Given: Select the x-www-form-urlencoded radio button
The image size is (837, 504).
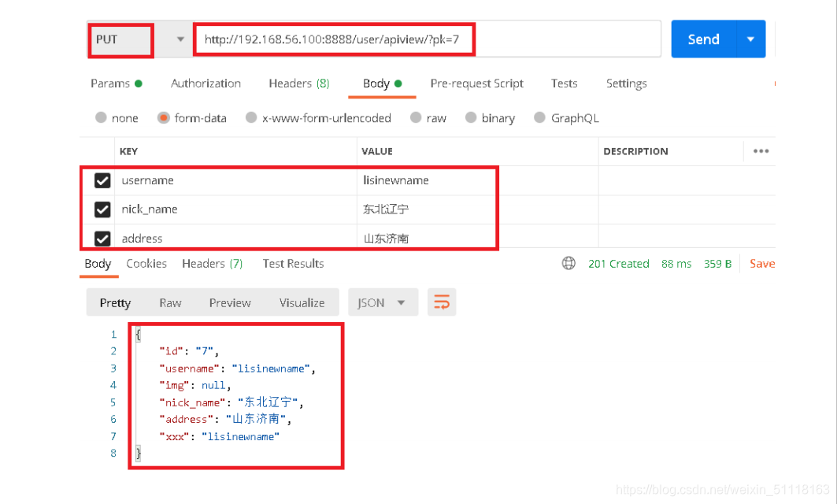Looking at the screenshot, I should click(251, 117).
